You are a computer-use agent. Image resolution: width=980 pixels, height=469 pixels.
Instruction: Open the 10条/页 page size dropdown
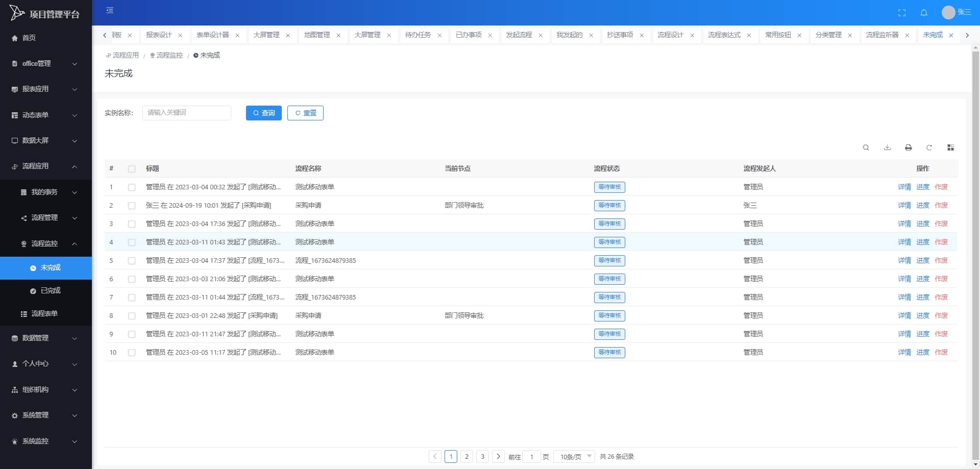[574, 456]
